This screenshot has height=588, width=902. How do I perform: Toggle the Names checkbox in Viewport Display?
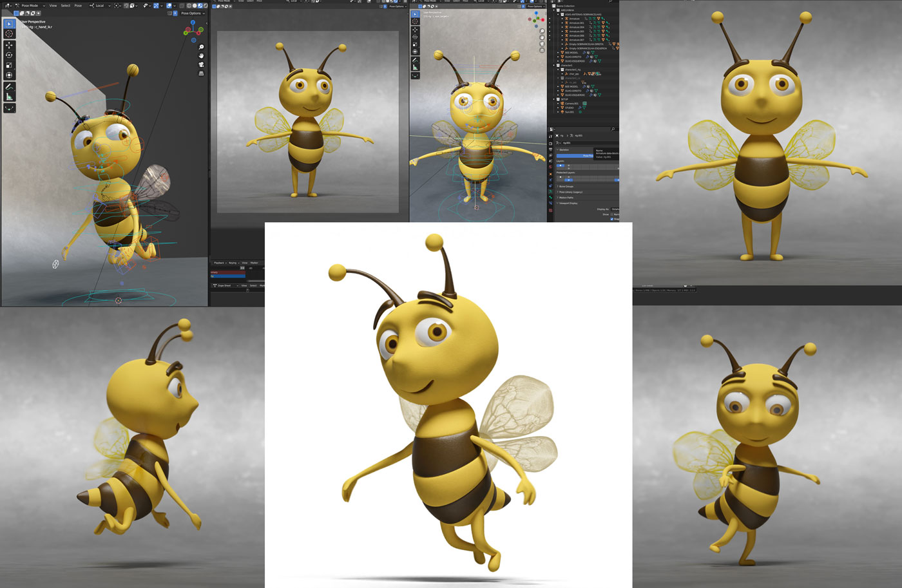click(x=611, y=214)
